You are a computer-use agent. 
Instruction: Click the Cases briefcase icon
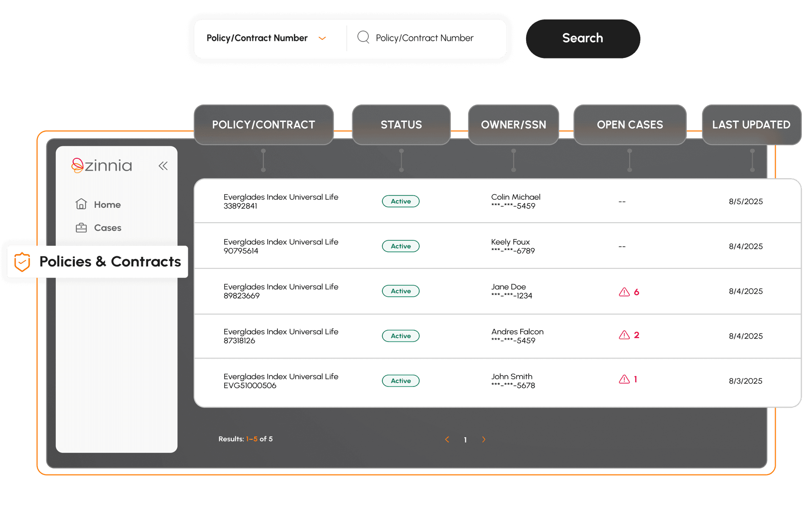point(81,228)
